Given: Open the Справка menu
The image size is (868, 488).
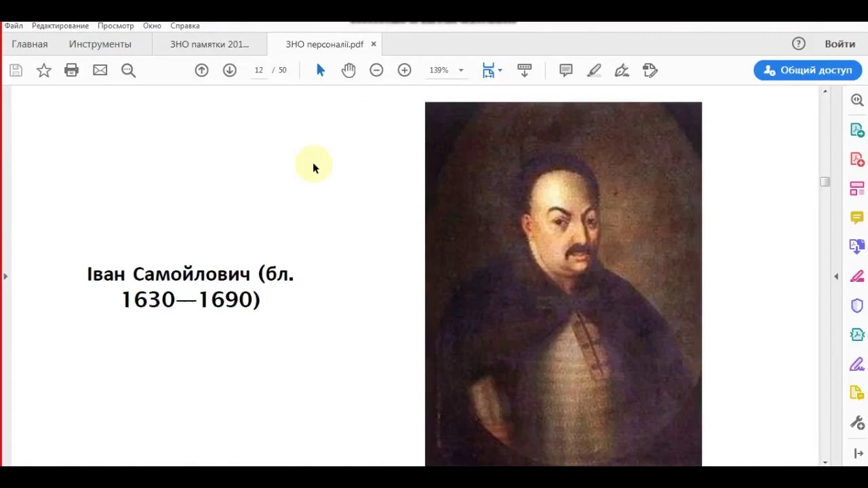Looking at the screenshot, I should (185, 26).
